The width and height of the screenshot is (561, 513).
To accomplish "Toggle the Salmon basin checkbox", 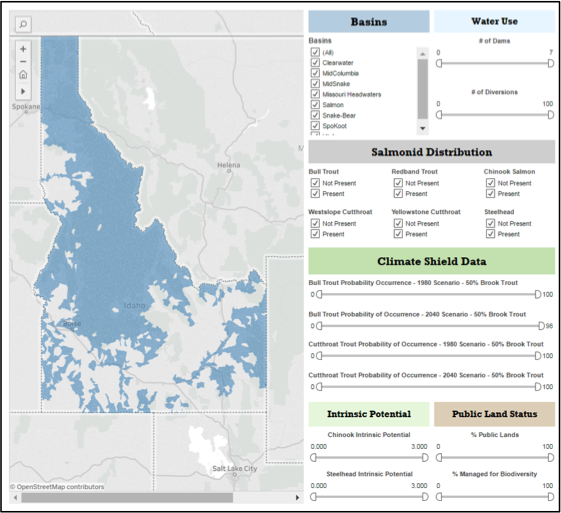I will pyautogui.click(x=315, y=104).
